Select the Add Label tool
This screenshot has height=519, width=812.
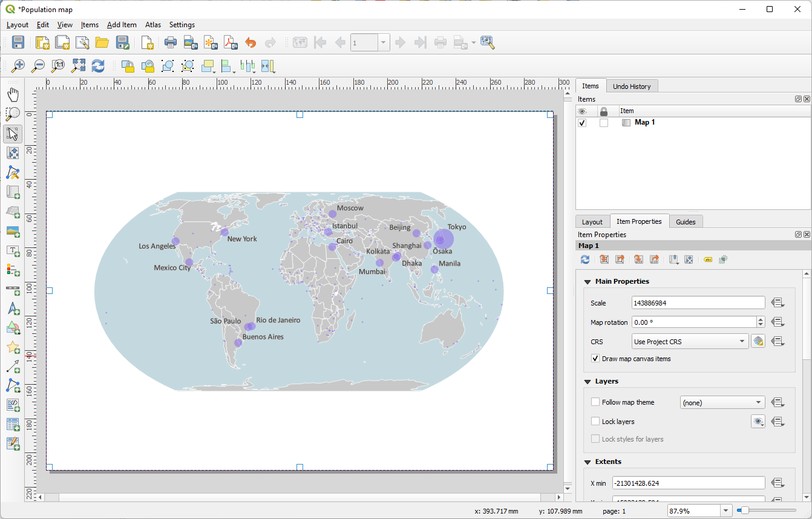[13, 251]
